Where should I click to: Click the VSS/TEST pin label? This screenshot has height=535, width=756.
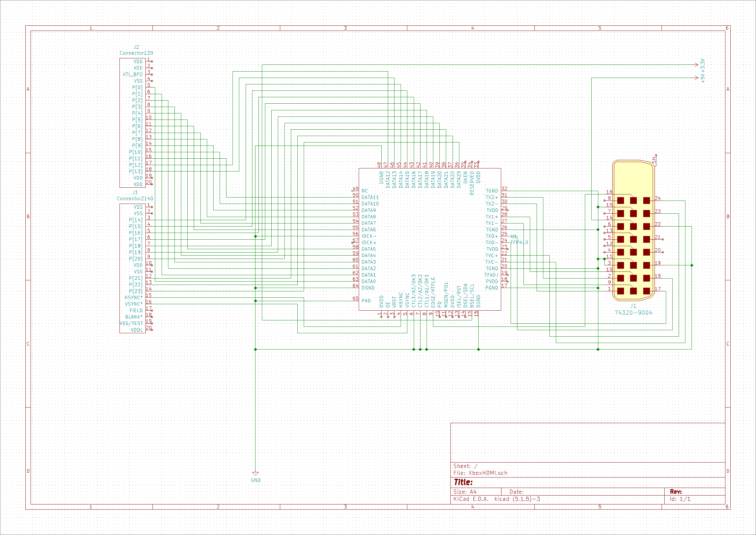pyautogui.click(x=131, y=323)
